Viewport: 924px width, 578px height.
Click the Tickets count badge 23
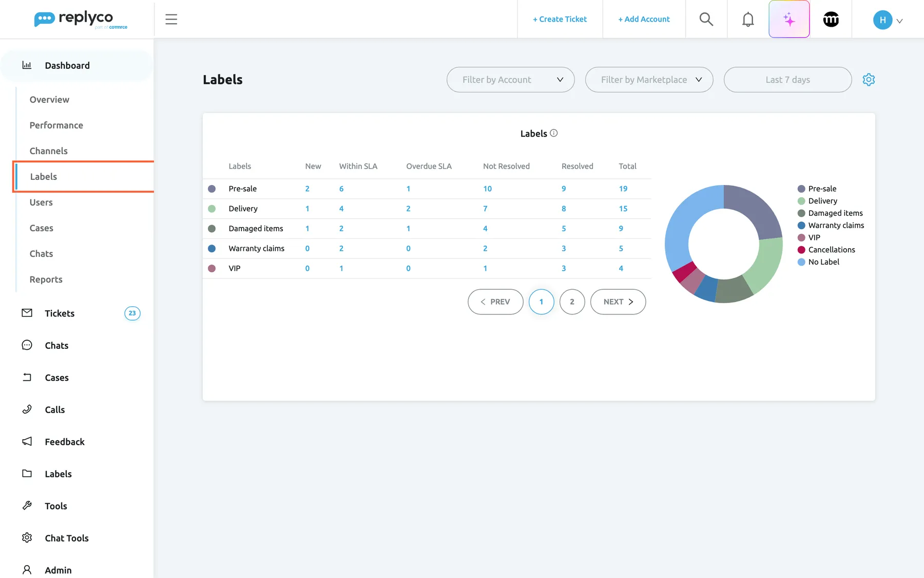pyautogui.click(x=132, y=313)
